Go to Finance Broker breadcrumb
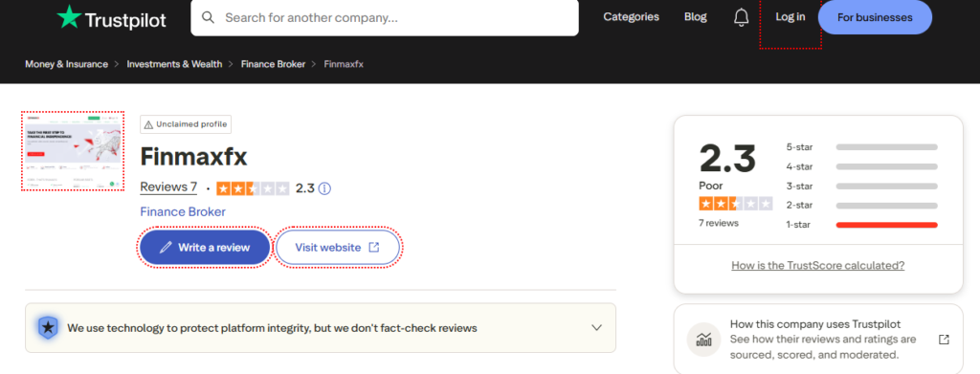The height and width of the screenshot is (374, 980). 273,64
